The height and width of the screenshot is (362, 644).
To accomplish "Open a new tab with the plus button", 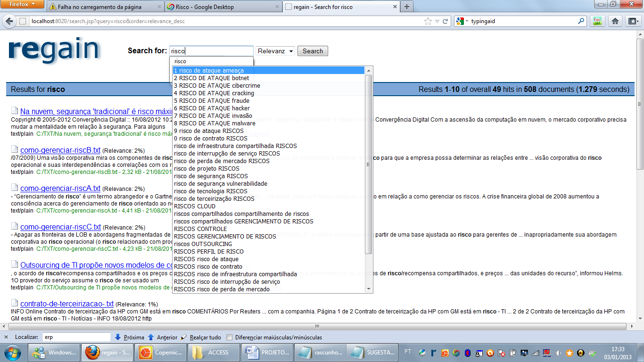I will (x=406, y=7).
